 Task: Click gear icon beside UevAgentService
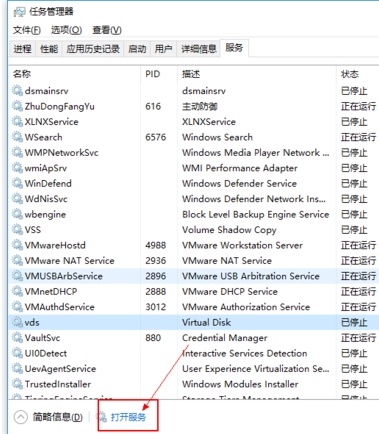coord(17,368)
